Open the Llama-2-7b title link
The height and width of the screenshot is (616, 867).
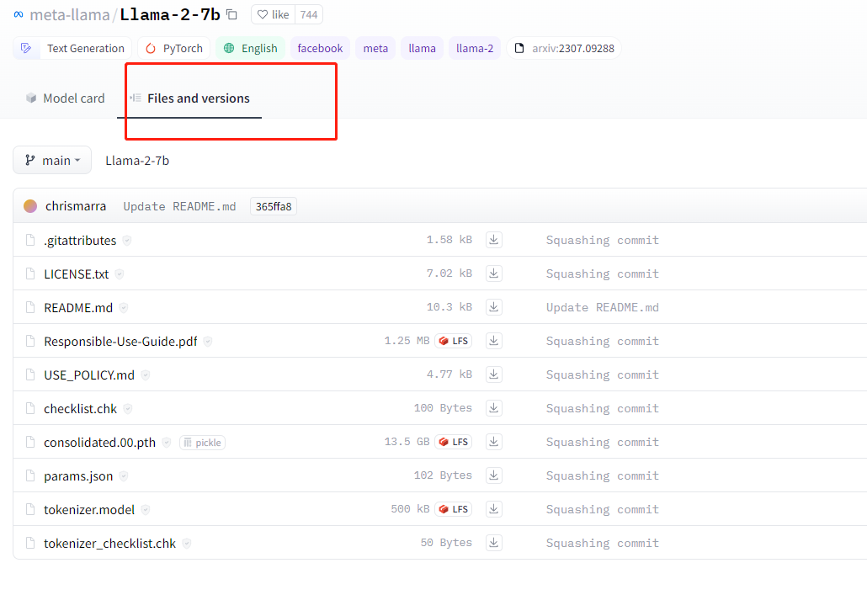pyautogui.click(x=170, y=15)
